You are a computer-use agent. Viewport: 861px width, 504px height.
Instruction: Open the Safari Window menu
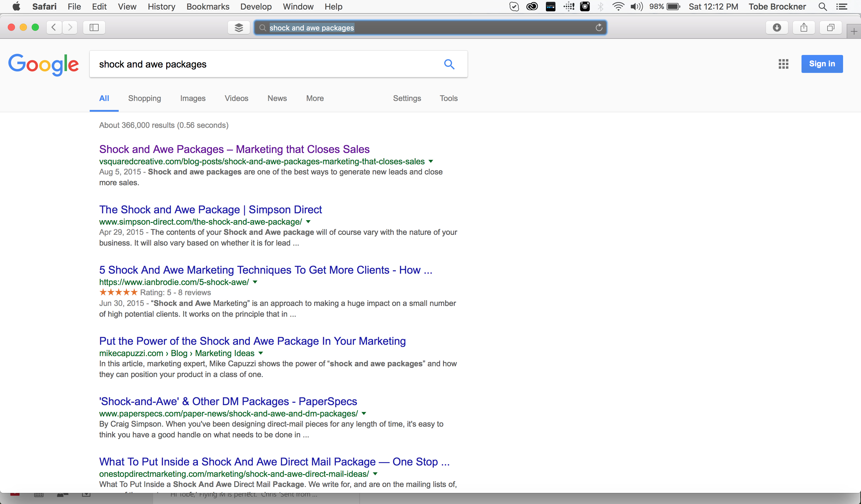tap(298, 7)
